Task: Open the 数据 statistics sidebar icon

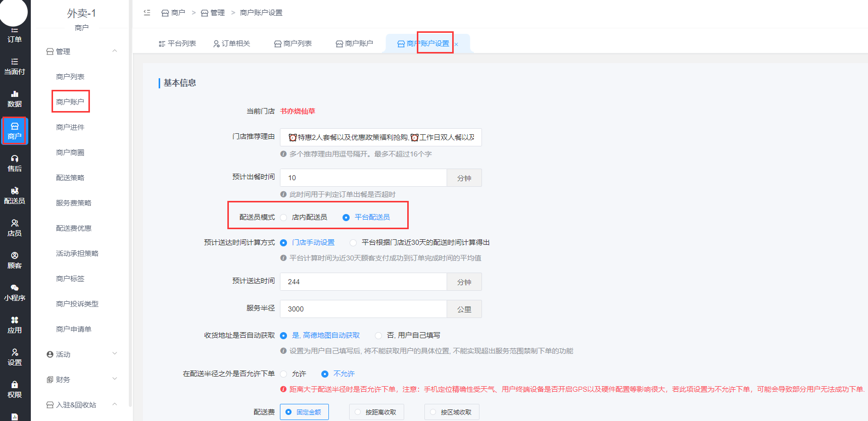Action: (x=15, y=99)
